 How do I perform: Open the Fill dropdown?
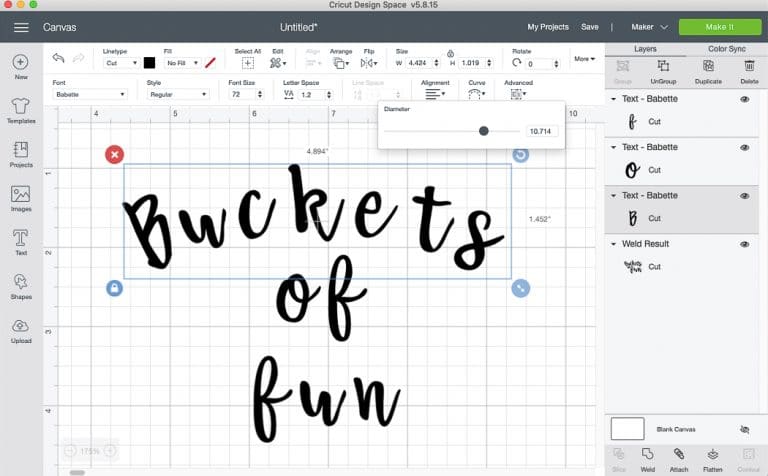(x=182, y=63)
